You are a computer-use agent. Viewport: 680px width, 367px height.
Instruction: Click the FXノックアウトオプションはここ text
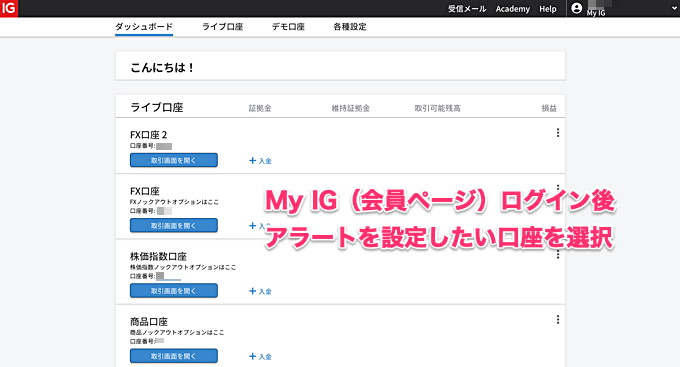coord(174,202)
